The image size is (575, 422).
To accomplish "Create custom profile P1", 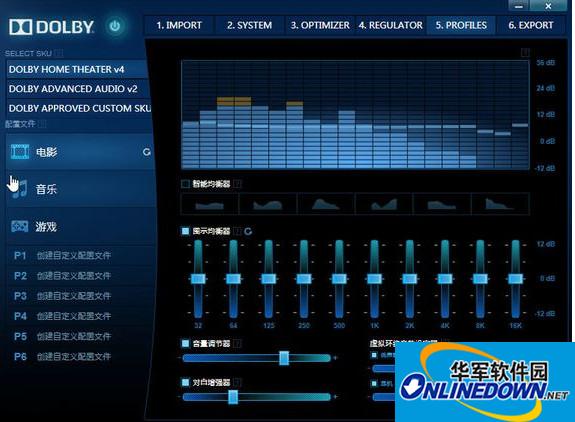I will tap(81, 255).
